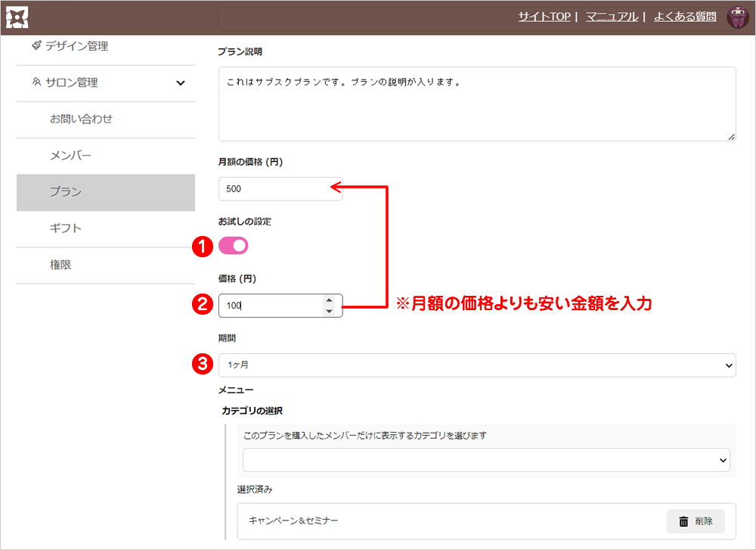Open the category selection dropdown
Image resolution: width=756 pixels, height=550 pixels.
coord(486,459)
